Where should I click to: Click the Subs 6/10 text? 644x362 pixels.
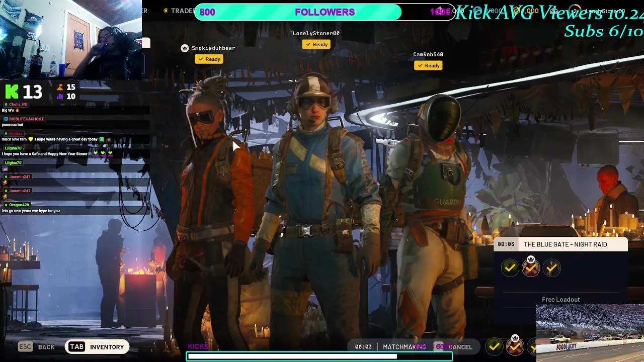coord(603,31)
